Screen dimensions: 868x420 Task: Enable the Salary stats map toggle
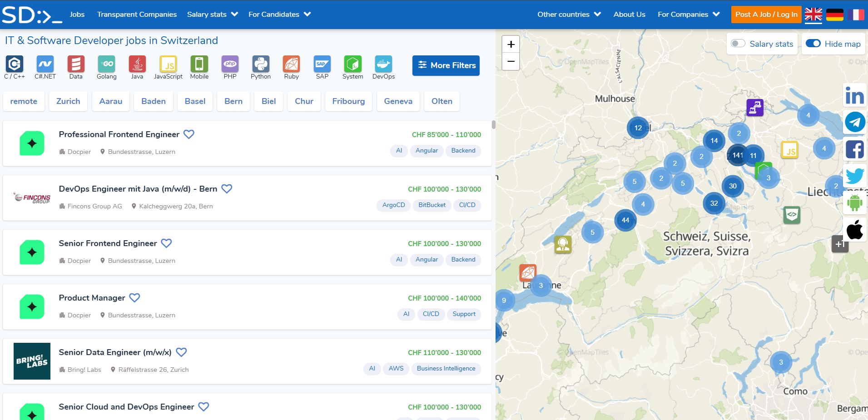tap(738, 44)
